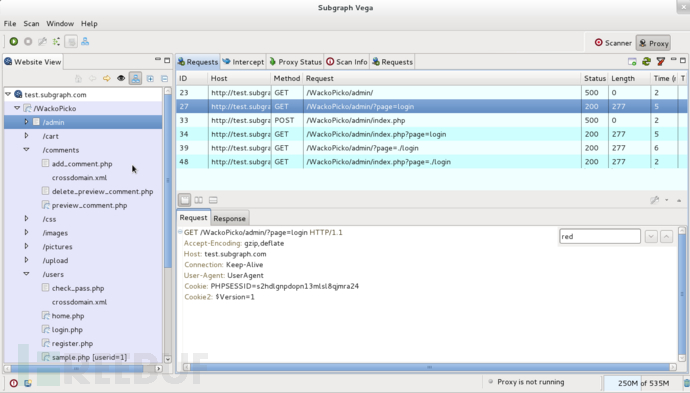Click the red alert icon in bottom status bar
690x393 pixels.
click(x=14, y=383)
